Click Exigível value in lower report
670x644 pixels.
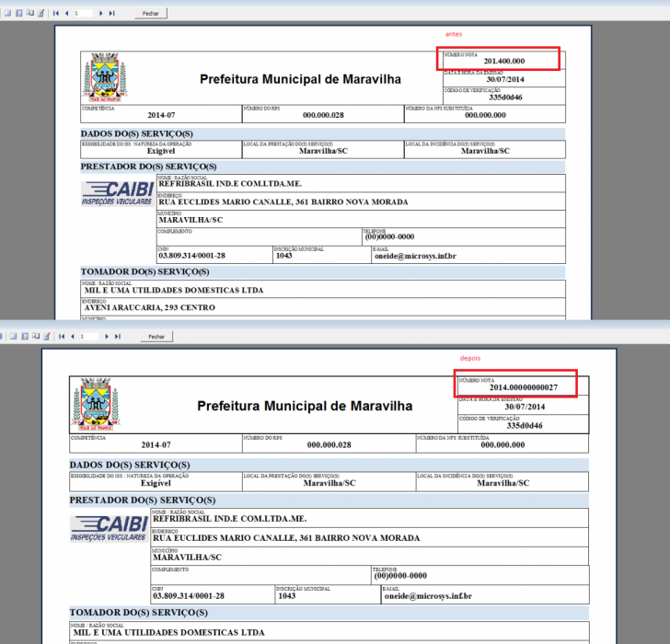tap(156, 483)
